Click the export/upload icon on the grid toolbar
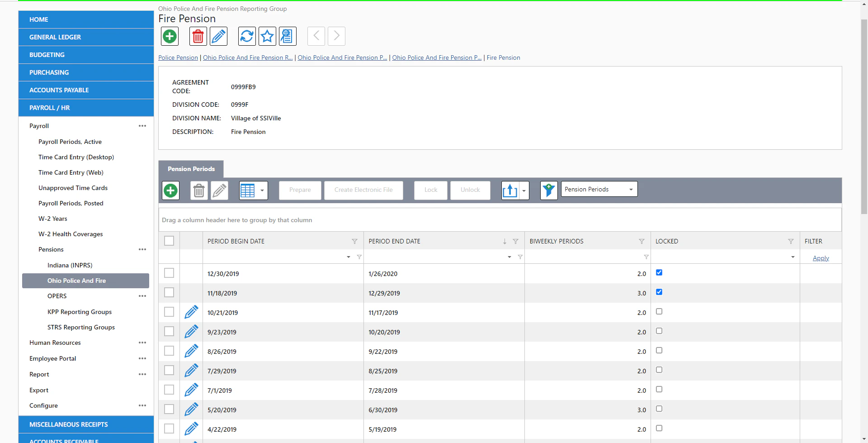868x443 pixels. pos(510,191)
